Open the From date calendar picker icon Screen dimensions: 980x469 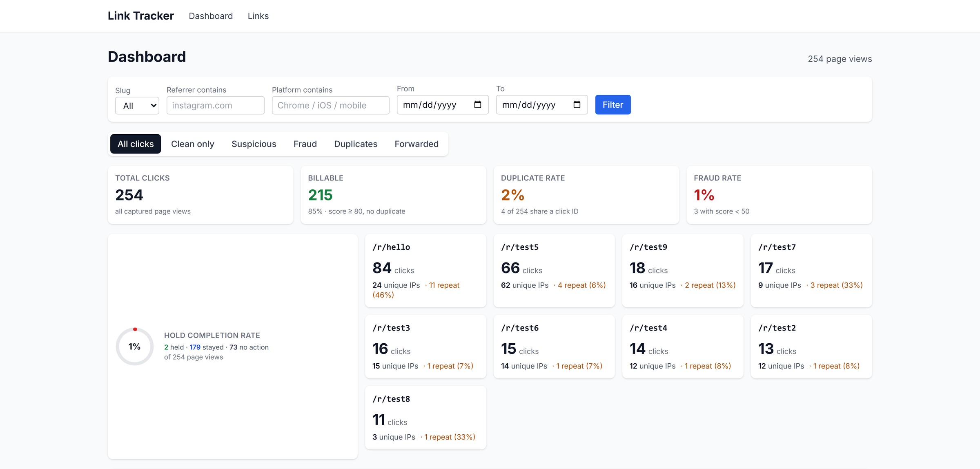coord(477,105)
